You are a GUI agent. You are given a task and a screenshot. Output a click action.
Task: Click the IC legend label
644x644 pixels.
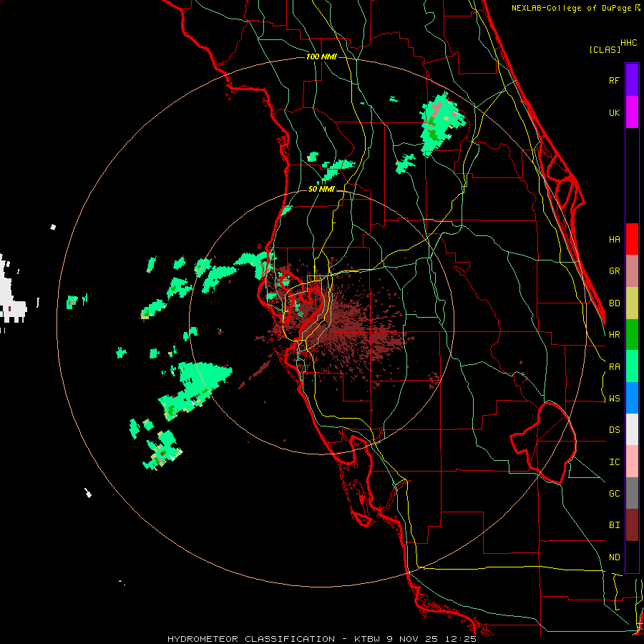[615, 462]
